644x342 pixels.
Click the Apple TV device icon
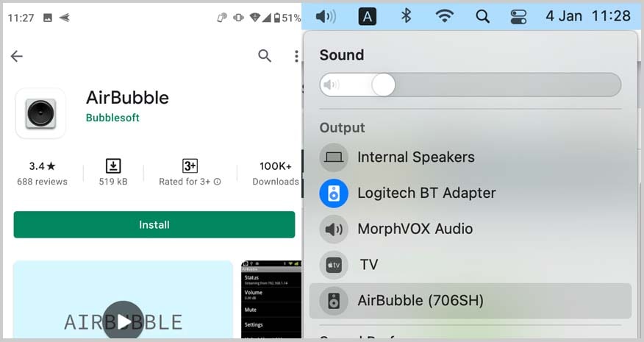coord(334,265)
